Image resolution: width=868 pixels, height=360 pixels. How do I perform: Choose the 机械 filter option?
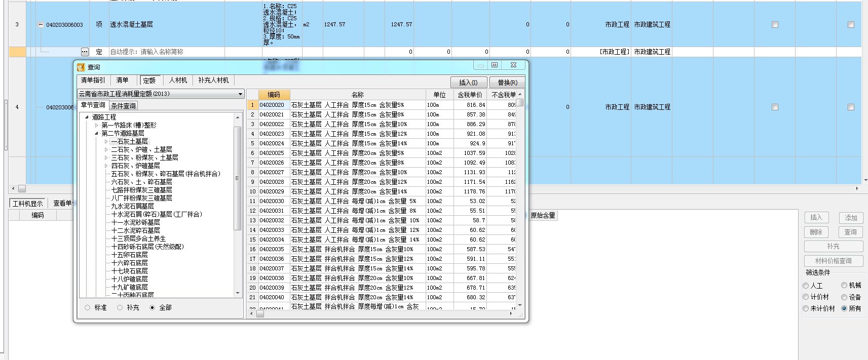[x=844, y=285]
